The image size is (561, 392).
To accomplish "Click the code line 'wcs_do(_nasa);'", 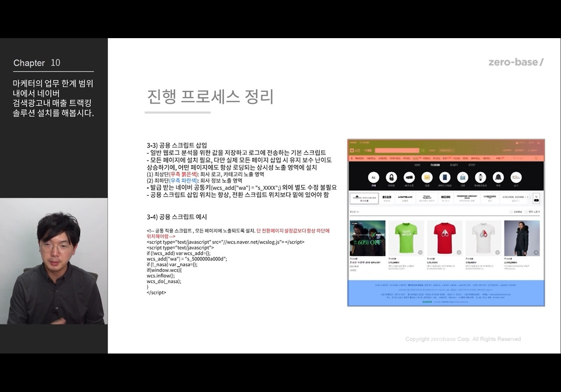I will tap(164, 282).
